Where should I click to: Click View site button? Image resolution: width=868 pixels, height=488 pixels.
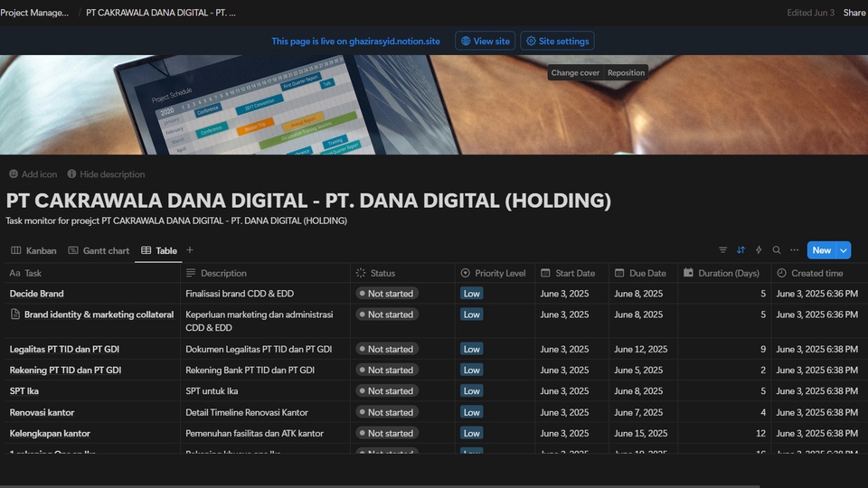pos(486,41)
